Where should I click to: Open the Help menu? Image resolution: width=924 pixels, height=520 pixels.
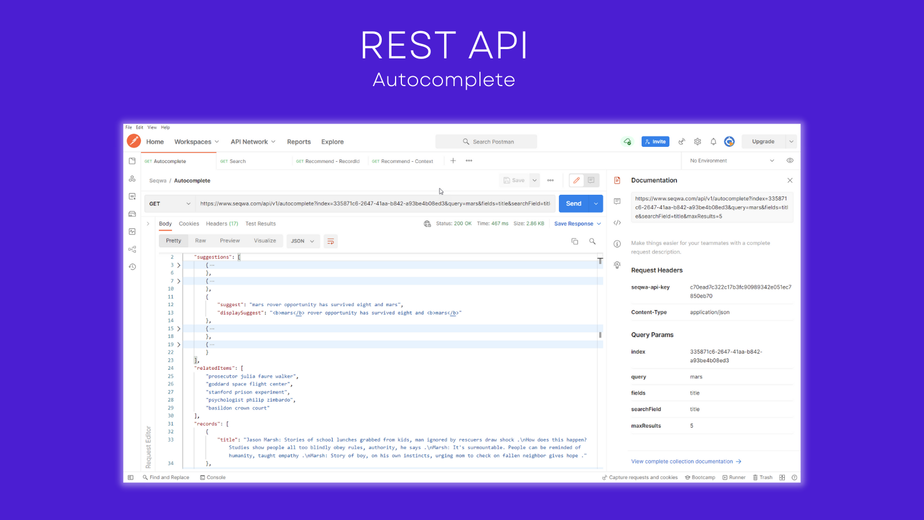point(166,127)
